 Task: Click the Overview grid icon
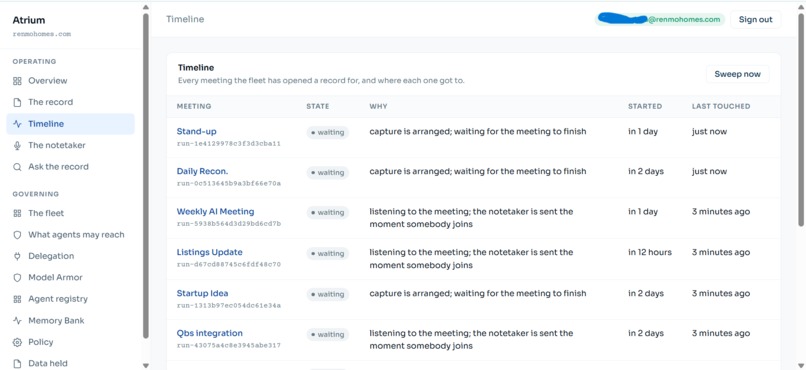[17, 81]
